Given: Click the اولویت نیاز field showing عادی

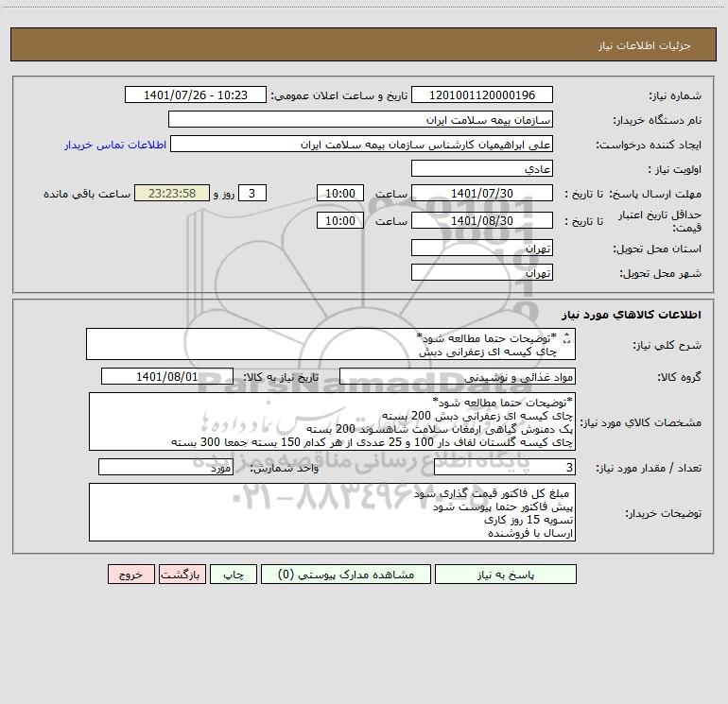Looking at the screenshot, I should (x=482, y=168).
